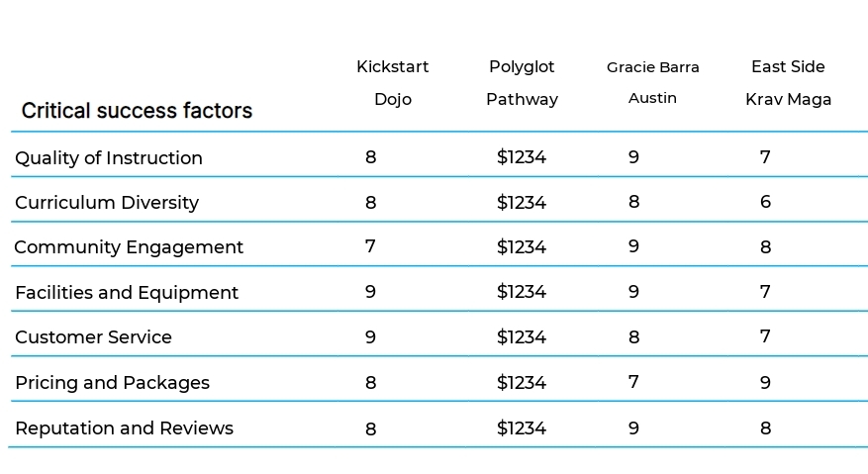Select Kickstart Dojo's Facilities and Equipment score 9

370,292
